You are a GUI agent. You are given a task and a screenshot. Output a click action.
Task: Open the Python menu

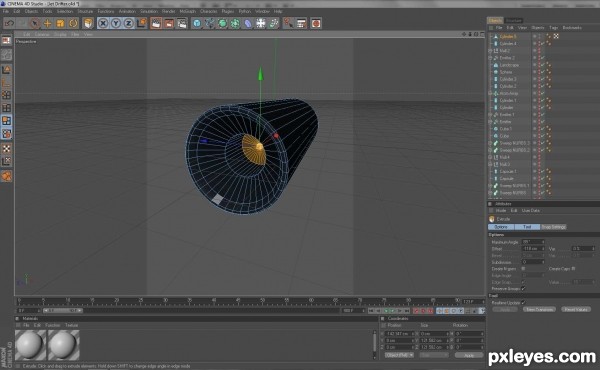click(x=245, y=11)
